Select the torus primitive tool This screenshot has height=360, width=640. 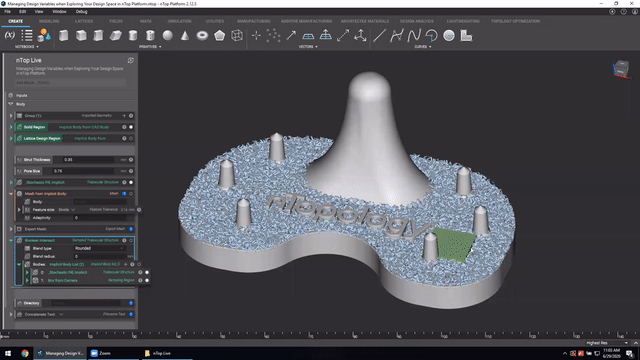[202, 36]
